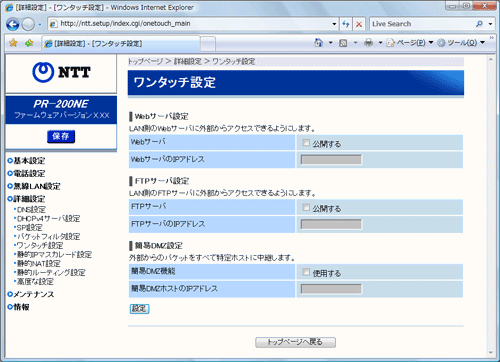Click the page scrollbar down arrow
500x362 pixels.
click(491, 352)
